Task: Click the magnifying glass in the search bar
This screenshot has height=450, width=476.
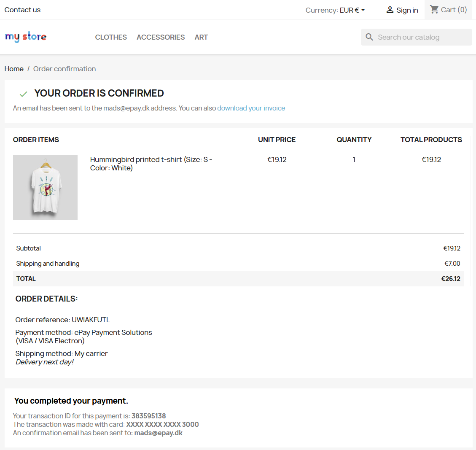Action: point(369,37)
